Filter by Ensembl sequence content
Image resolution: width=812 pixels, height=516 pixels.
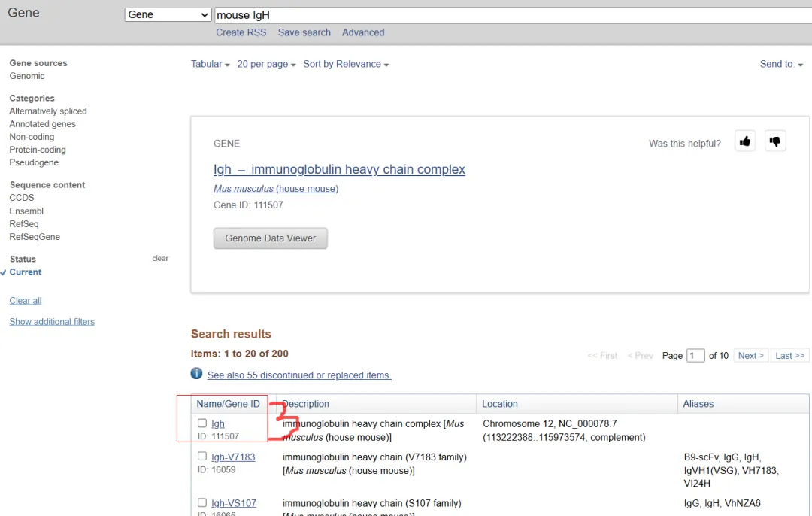[x=26, y=211]
